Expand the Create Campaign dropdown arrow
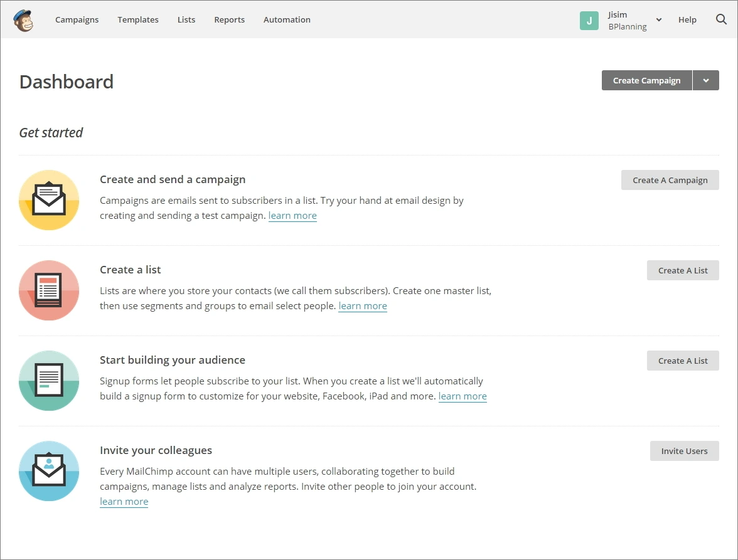 [706, 80]
